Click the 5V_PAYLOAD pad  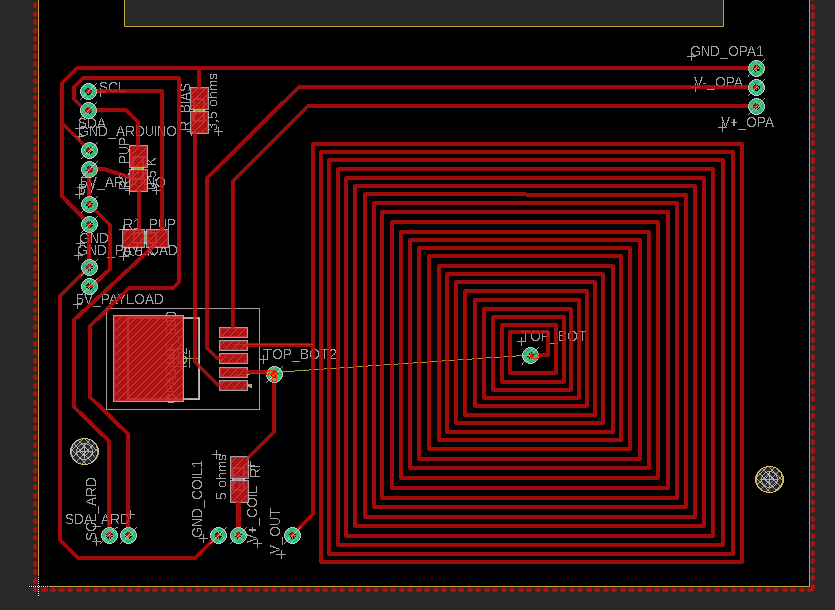89,286
